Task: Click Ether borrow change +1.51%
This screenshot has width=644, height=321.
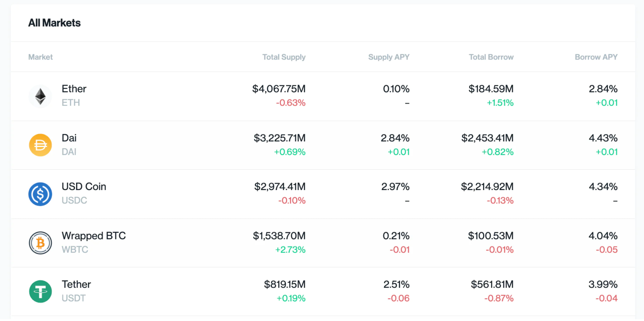Action: tap(500, 103)
